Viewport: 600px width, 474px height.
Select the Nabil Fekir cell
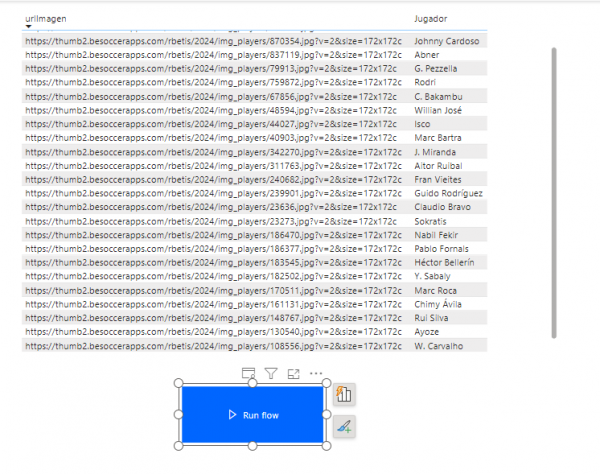tap(436, 235)
